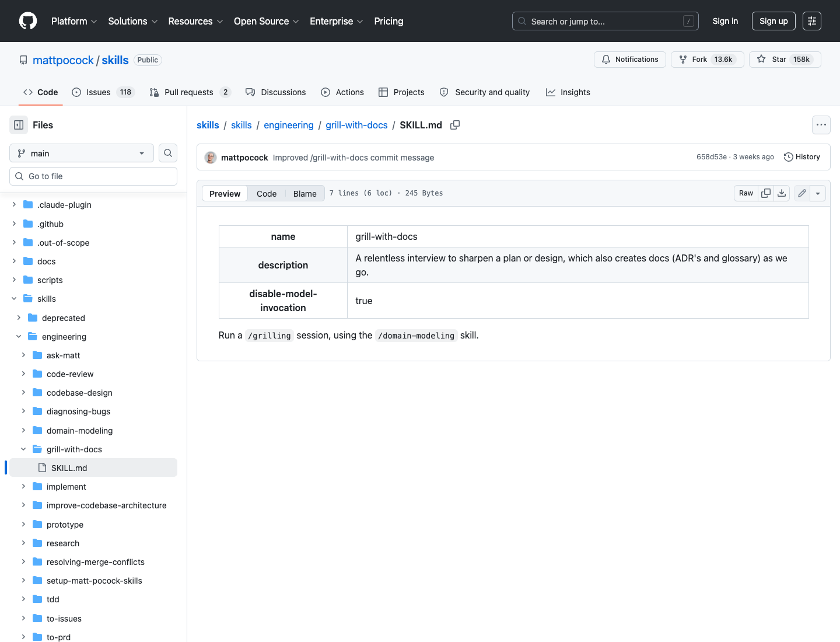Collapse the engineering folder chevron
840x642 pixels.
(19, 337)
